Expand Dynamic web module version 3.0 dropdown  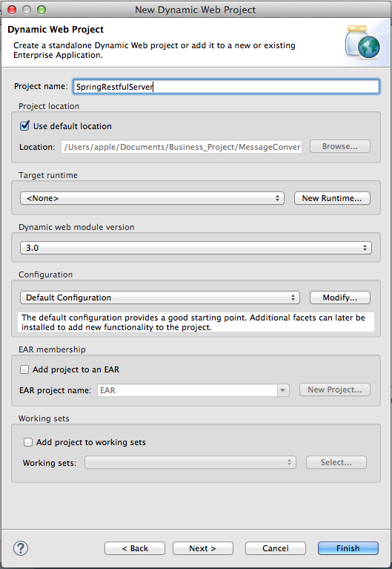(x=196, y=248)
